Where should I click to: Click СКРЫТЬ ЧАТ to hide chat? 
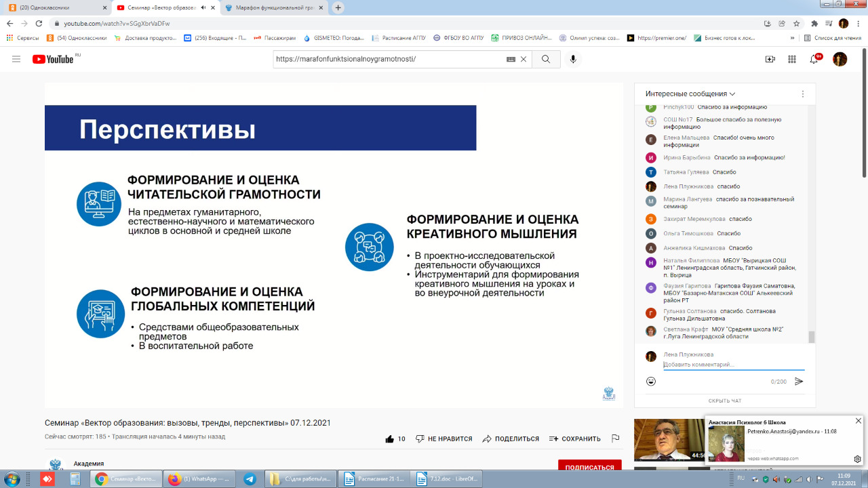click(x=725, y=401)
